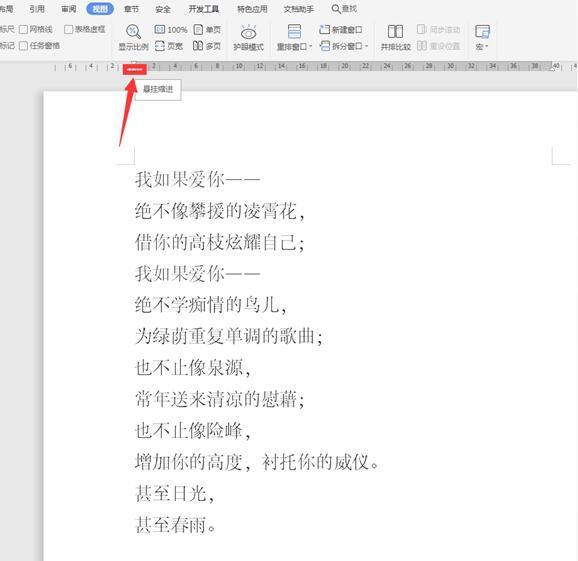
Task: Set zoom to 100% icon
Action: (x=171, y=29)
